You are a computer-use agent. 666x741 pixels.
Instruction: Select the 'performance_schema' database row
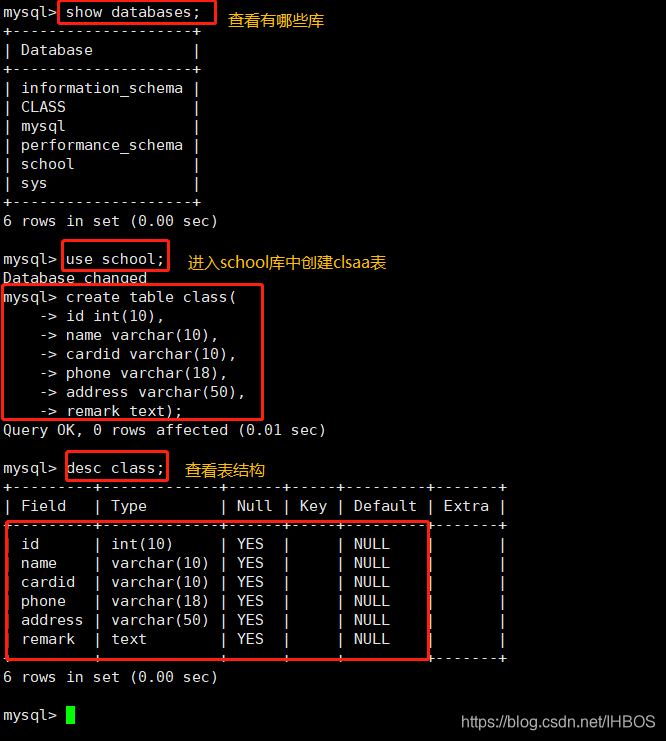(x=102, y=146)
